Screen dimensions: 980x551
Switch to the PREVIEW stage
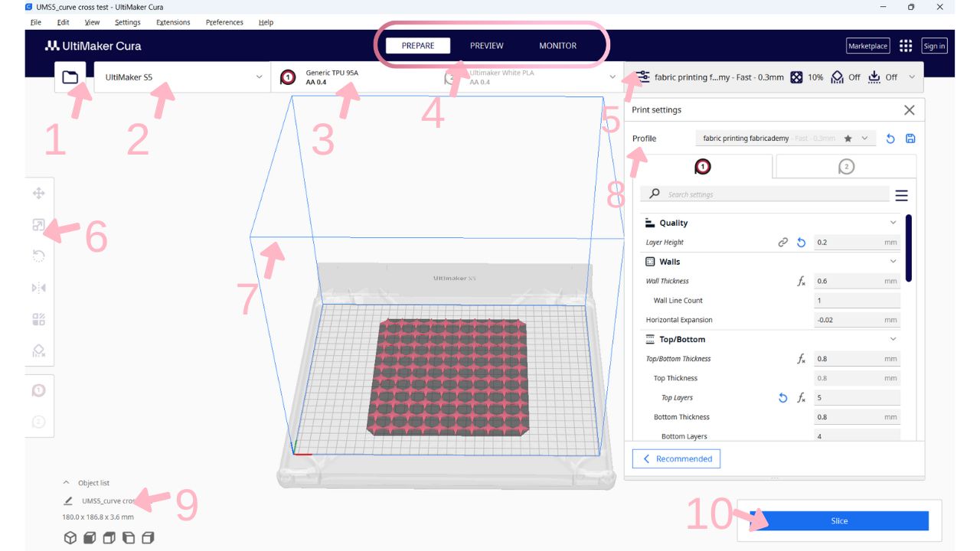pyautogui.click(x=486, y=46)
